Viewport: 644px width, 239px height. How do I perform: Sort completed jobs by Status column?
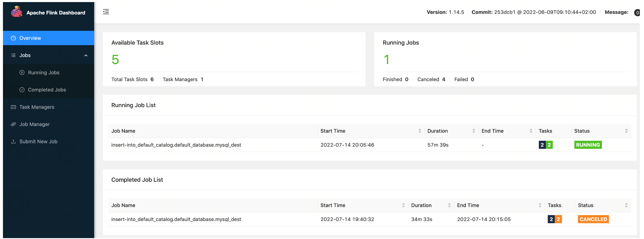(x=626, y=205)
